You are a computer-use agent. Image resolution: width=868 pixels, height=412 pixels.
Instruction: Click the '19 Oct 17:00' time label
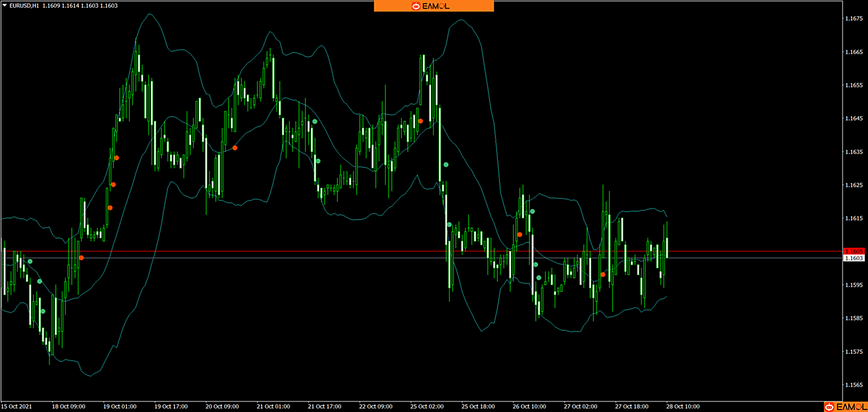[171, 406]
